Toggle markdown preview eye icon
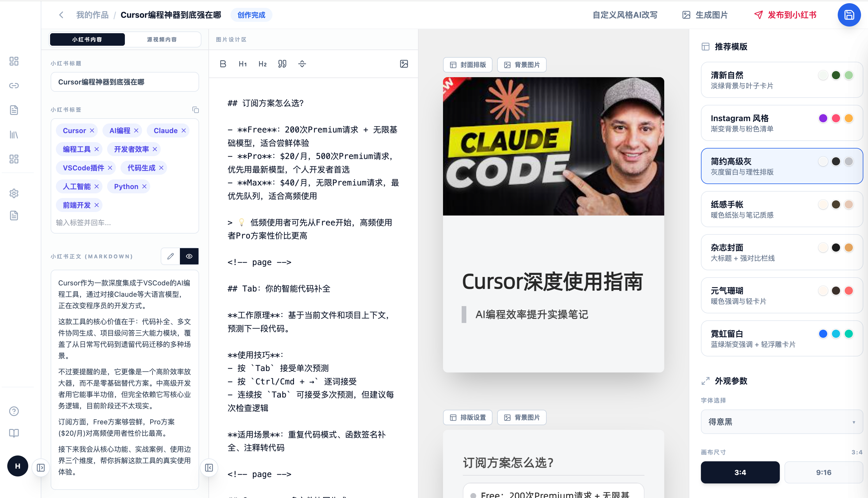The width and height of the screenshot is (868, 498). (x=189, y=256)
